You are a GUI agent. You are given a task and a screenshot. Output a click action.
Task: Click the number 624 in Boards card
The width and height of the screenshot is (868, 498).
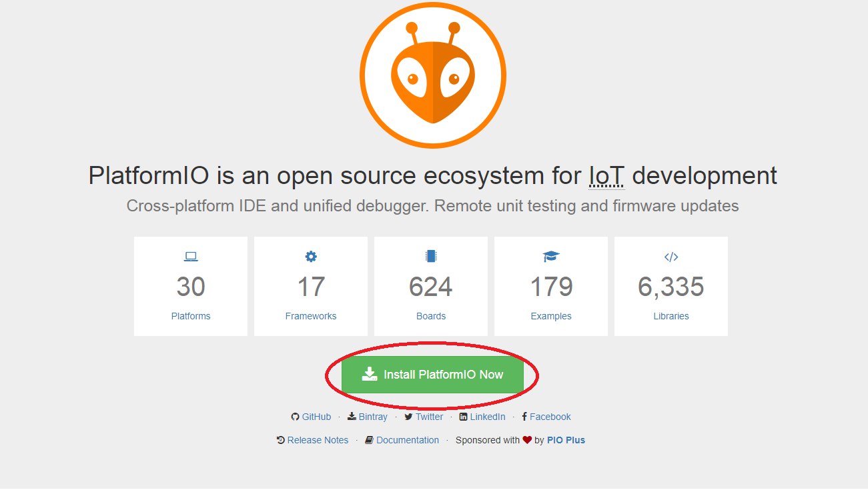(x=431, y=287)
